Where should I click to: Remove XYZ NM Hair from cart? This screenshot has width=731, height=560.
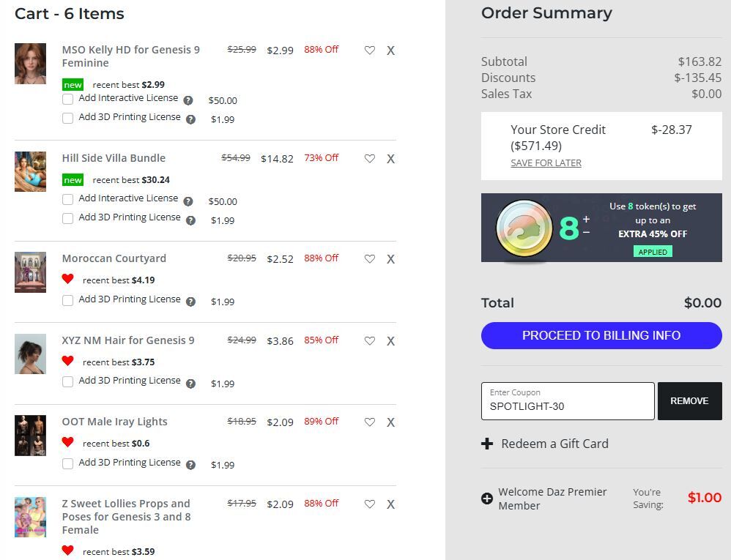390,341
